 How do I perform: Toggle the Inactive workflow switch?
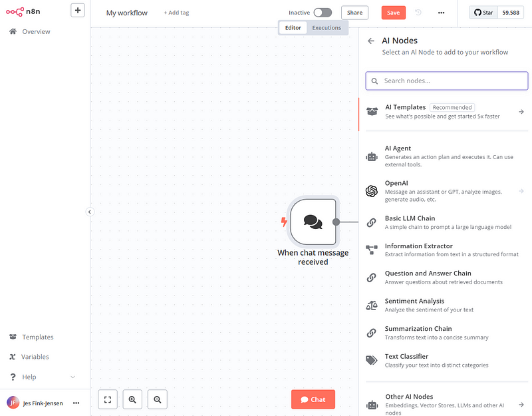point(323,13)
